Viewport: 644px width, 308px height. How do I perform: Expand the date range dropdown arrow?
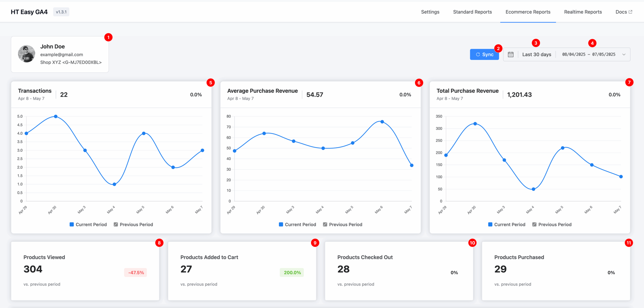(624, 54)
